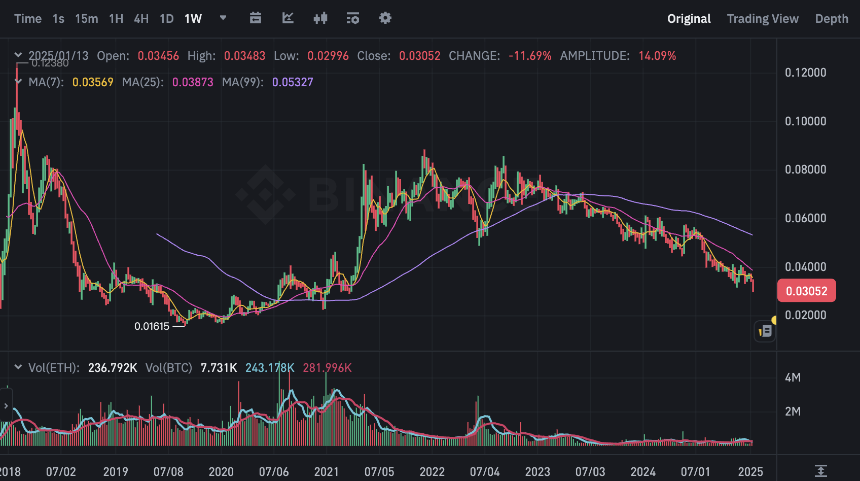Click the Vol(BTC) value 7.731K
The height and width of the screenshot is (481, 860).
tap(218, 367)
